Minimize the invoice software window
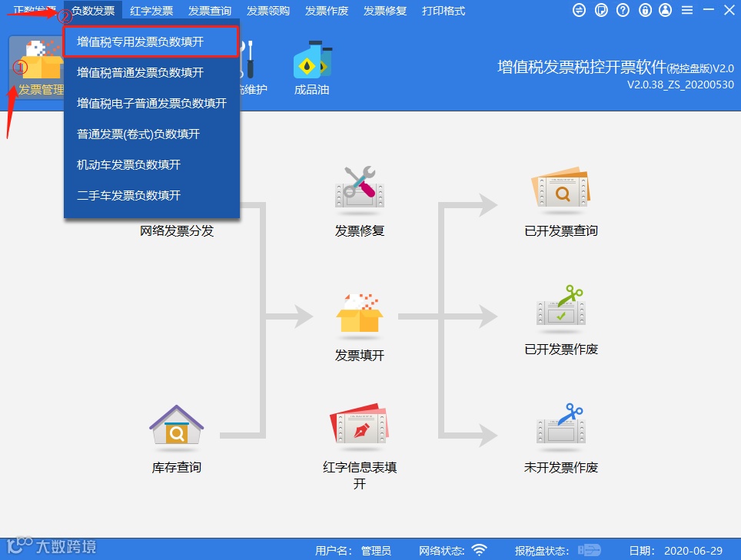 (709, 10)
